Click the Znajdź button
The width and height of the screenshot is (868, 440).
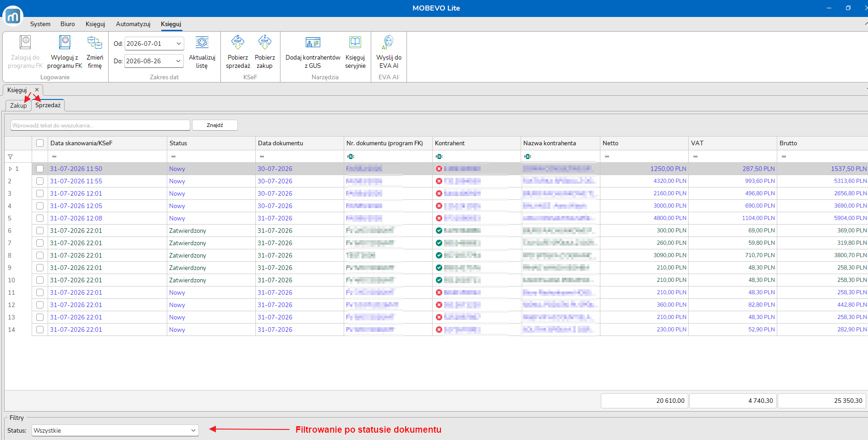[215, 125]
